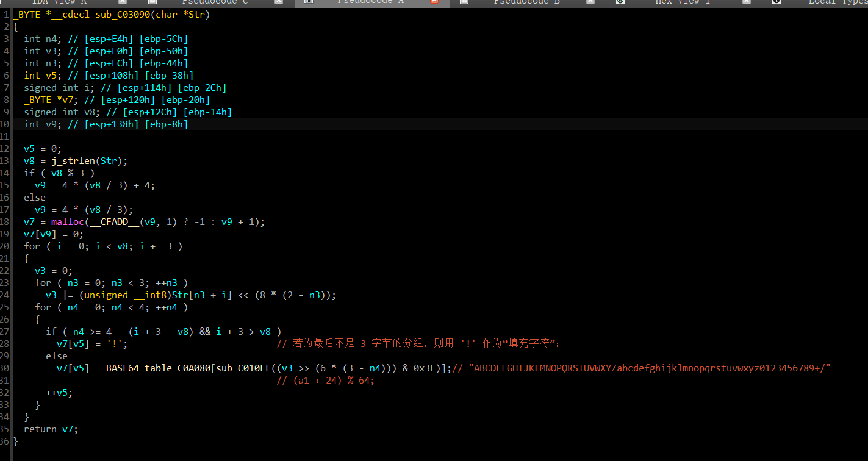The image size is (868, 461).
Task: Click '++n3' in the for loop
Action: click(167, 283)
